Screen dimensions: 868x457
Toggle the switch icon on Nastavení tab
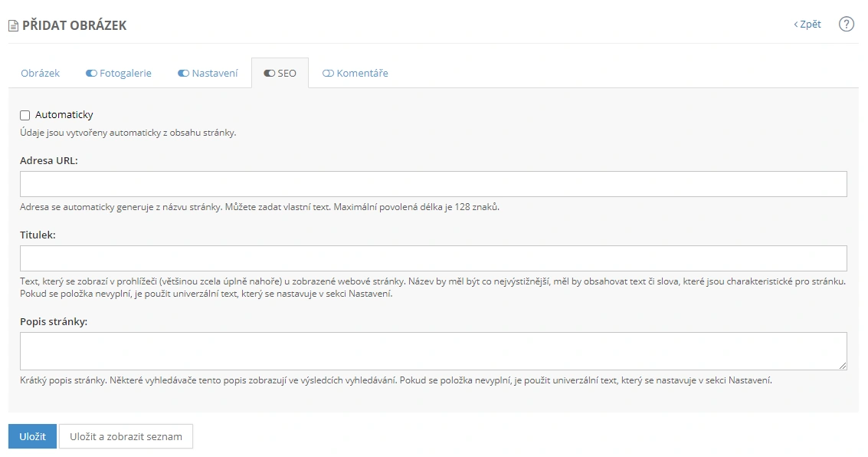[x=183, y=74]
